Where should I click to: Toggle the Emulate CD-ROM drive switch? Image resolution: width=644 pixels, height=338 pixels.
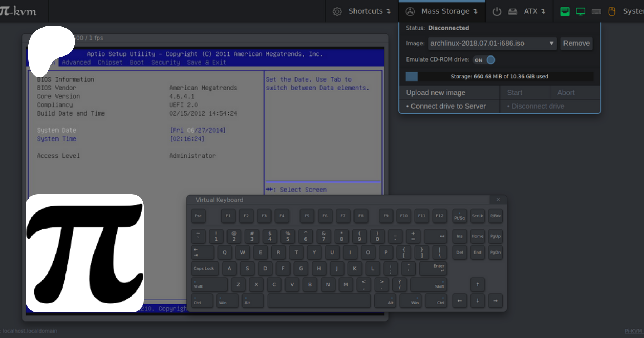(x=484, y=60)
